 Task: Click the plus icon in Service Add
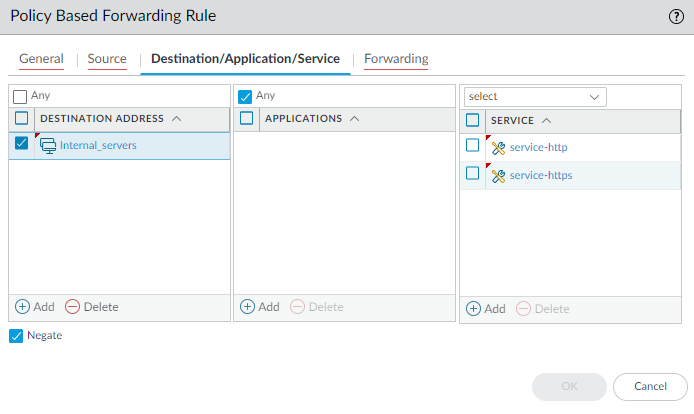pos(473,309)
